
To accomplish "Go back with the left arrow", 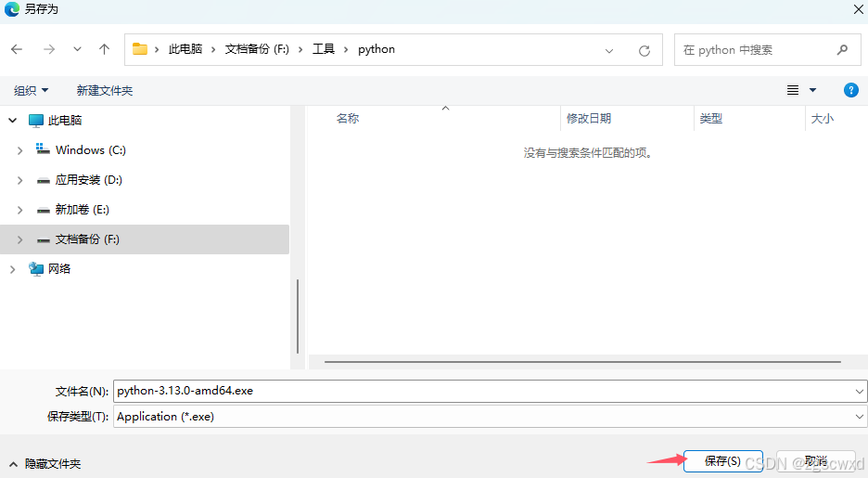I will pos(17,49).
